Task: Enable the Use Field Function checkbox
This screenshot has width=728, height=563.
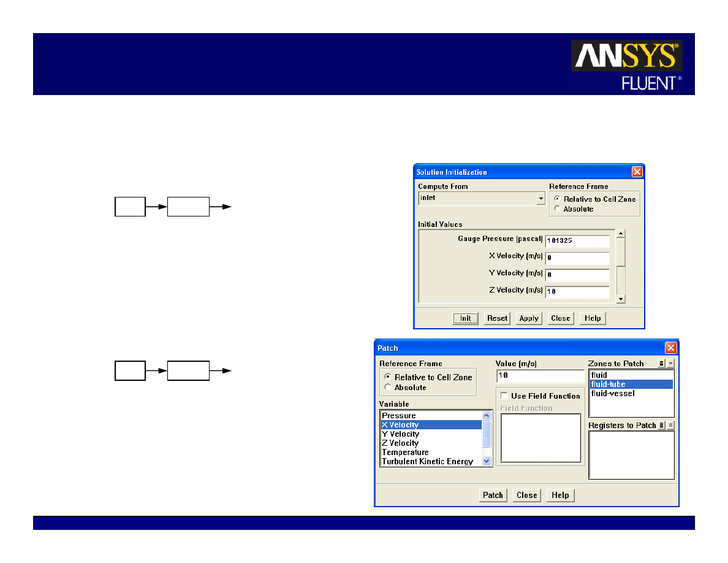Action: click(x=504, y=396)
